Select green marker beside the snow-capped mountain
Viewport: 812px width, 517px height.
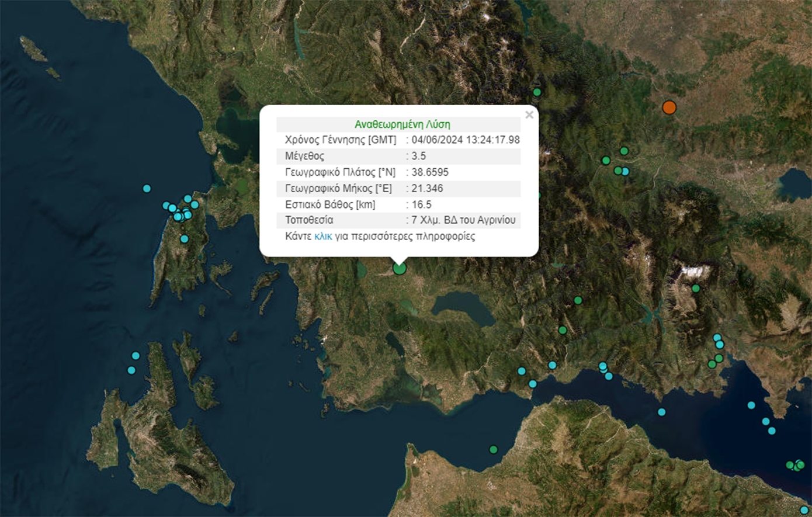tap(696, 289)
